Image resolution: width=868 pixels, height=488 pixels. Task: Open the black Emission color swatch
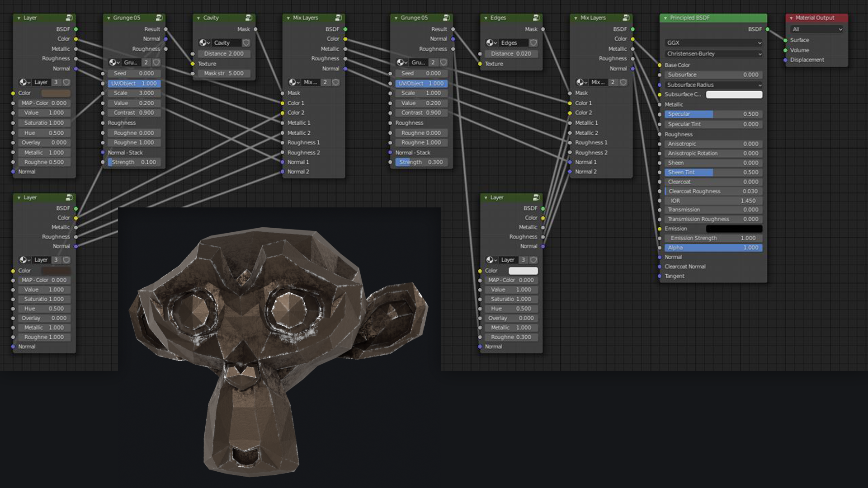pos(734,229)
